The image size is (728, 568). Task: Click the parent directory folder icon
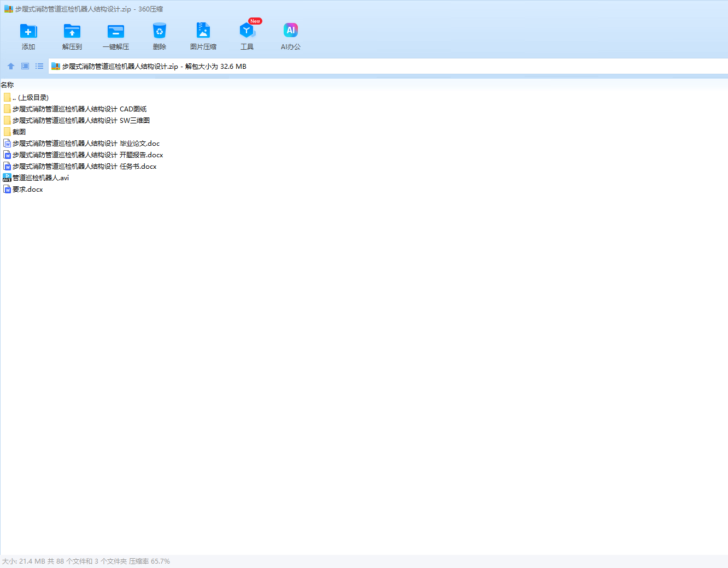pos(7,97)
